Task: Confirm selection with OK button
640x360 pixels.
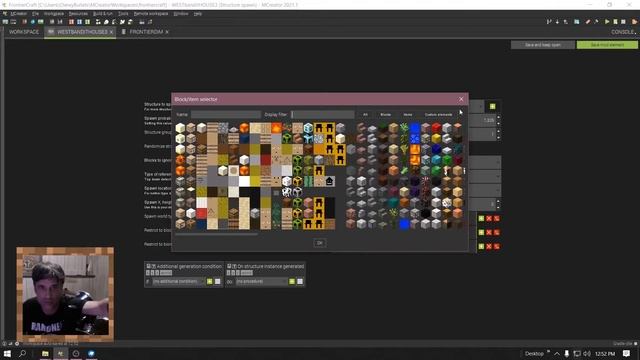Action: coord(320,243)
